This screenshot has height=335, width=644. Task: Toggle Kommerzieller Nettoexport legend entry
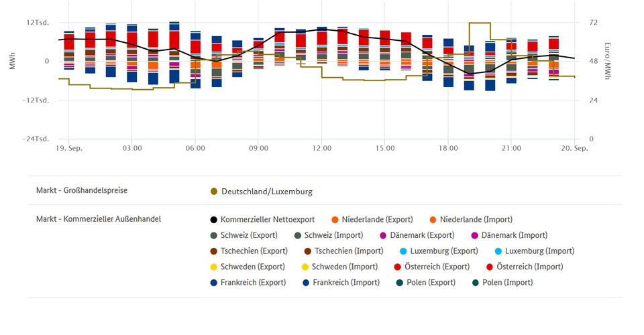[x=262, y=219]
